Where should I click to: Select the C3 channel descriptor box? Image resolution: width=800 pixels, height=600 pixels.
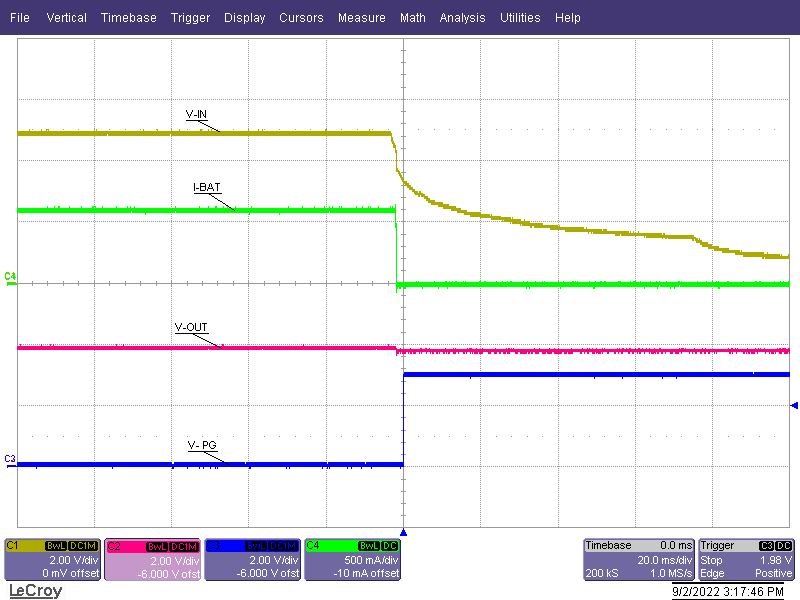coord(252,562)
